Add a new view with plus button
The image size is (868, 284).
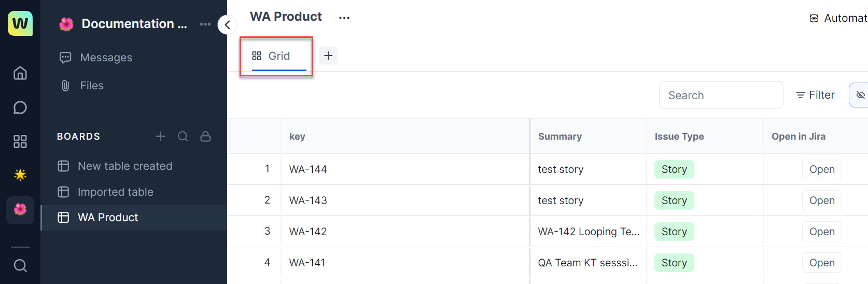point(328,56)
